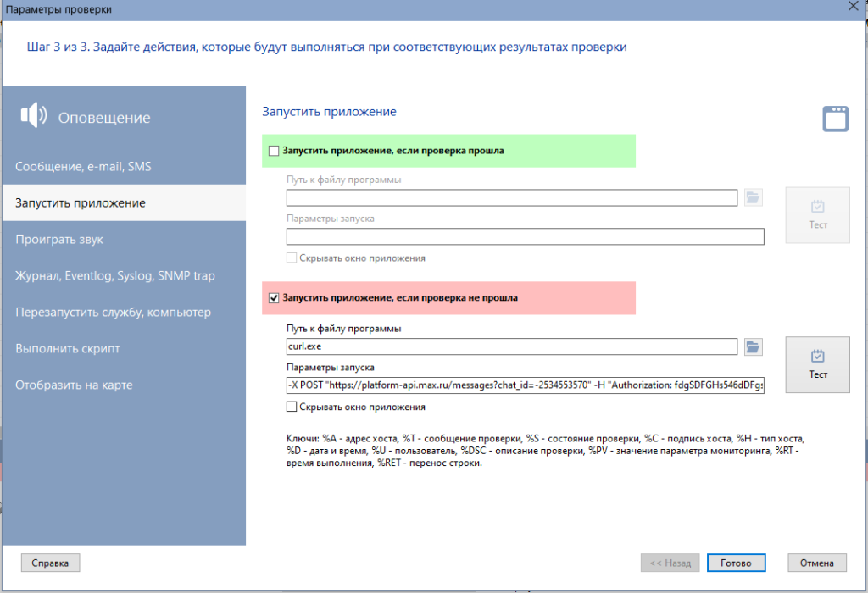Open 'Журнал, Eventlog, Syslog, SNMP trap'
Viewport: 868px width, 593px height.
[x=114, y=276]
